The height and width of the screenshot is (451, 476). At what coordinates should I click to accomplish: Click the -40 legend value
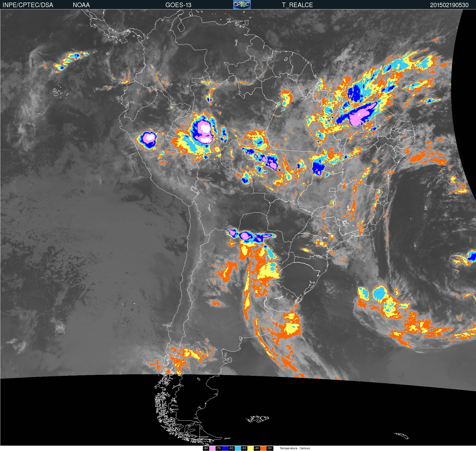pos(257,448)
